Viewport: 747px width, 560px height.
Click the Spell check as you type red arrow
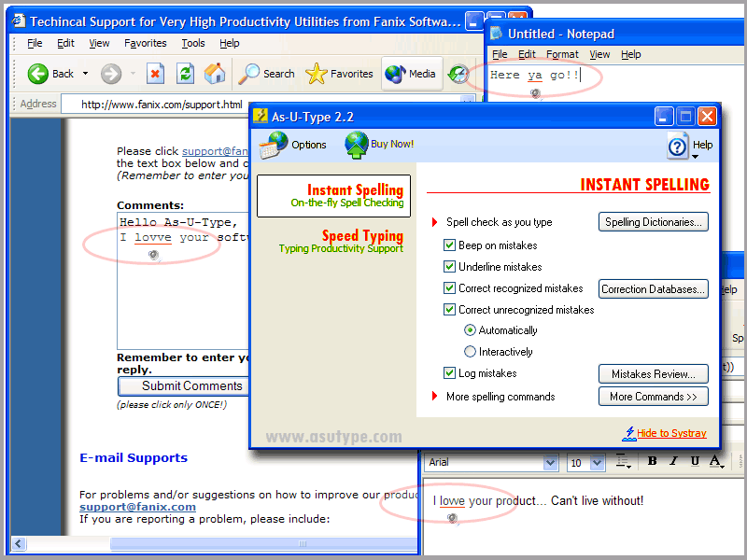[434, 222]
